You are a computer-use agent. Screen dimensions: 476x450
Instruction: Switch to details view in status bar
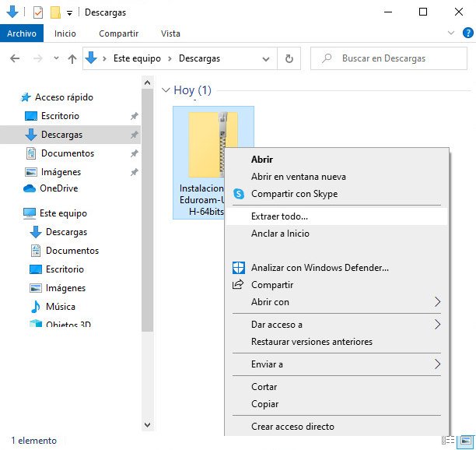pyautogui.click(x=448, y=440)
